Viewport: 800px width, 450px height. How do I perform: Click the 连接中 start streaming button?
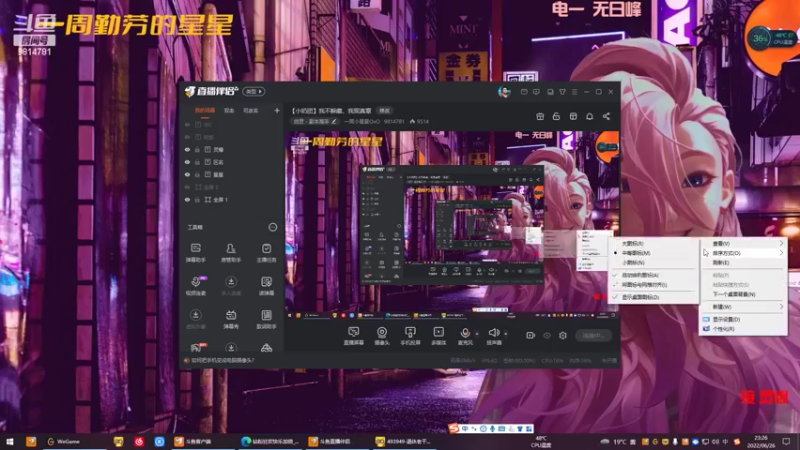tap(593, 335)
